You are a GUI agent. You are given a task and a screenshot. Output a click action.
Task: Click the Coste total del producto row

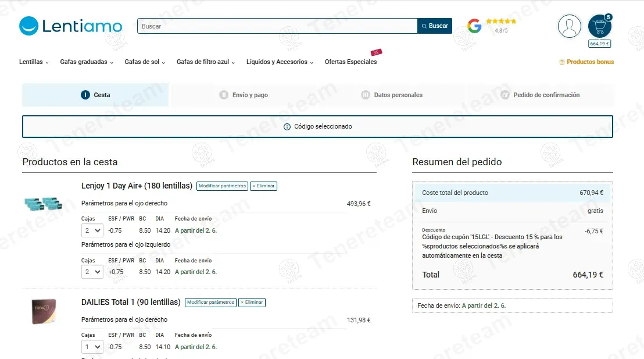tap(513, 193)
